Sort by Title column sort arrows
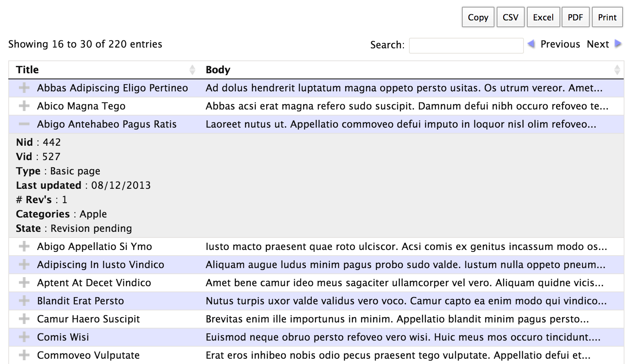 pos(192,70)
